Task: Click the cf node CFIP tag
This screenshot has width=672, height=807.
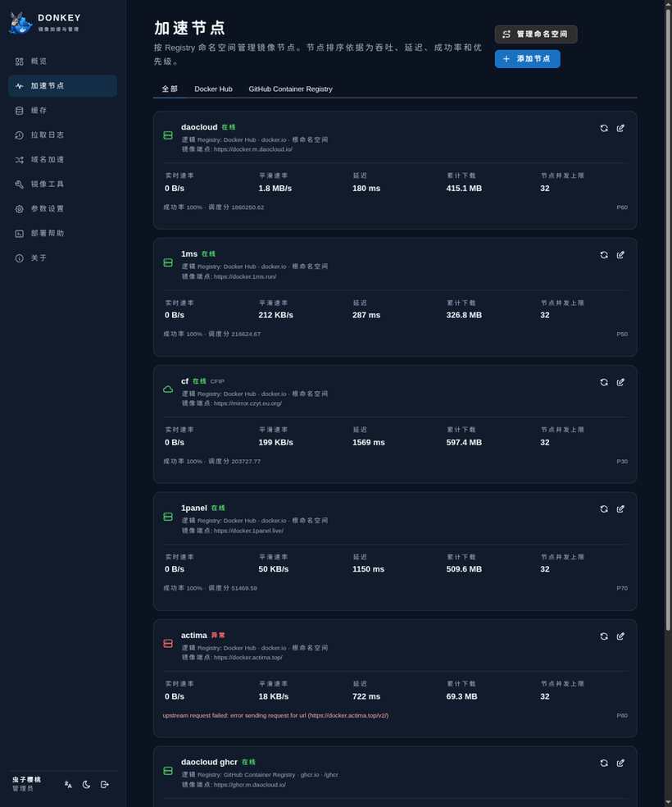Action: (x=217, y=381)
